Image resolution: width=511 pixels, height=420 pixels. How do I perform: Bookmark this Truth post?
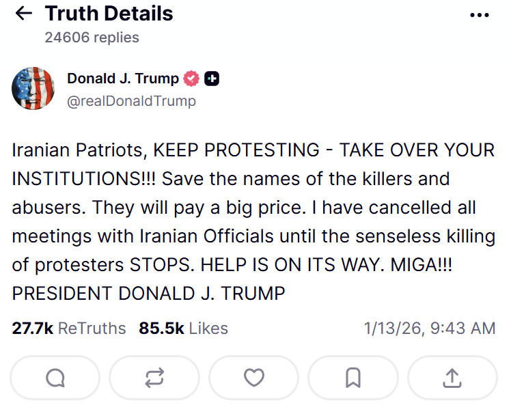(353, 378)
